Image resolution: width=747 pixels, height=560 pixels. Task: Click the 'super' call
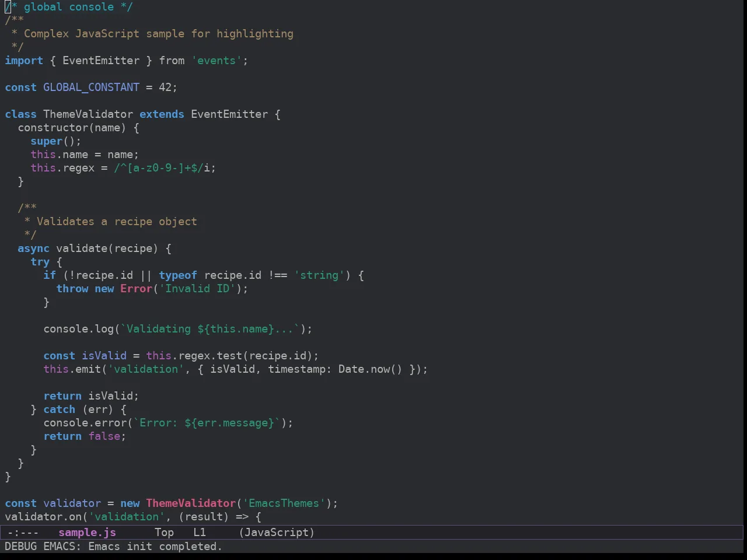click(46, 141)
